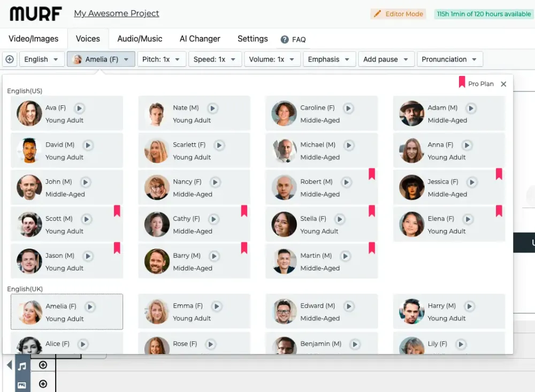Play preview of Ava voice
This screenshot has width=535, height=392.
(79, 108)
